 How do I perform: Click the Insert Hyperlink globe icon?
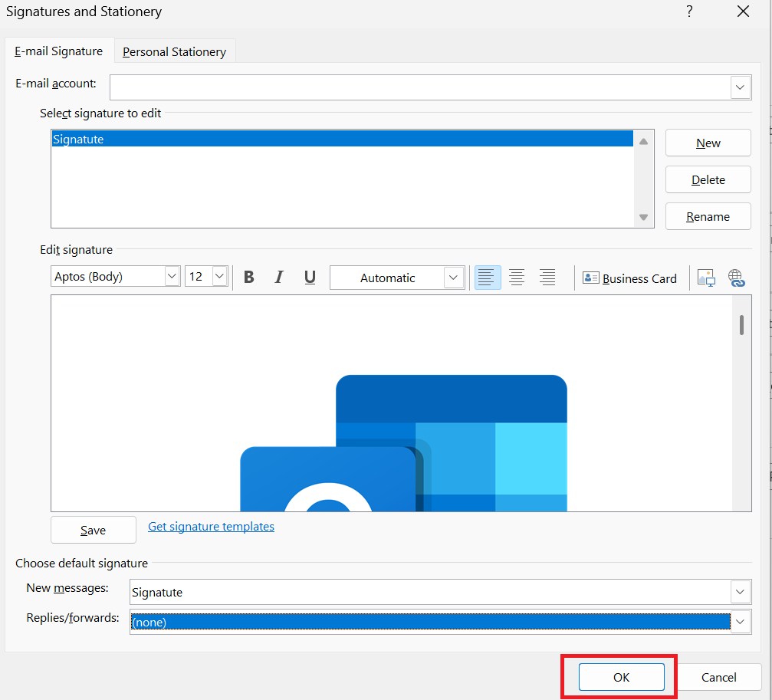[736, 278]
